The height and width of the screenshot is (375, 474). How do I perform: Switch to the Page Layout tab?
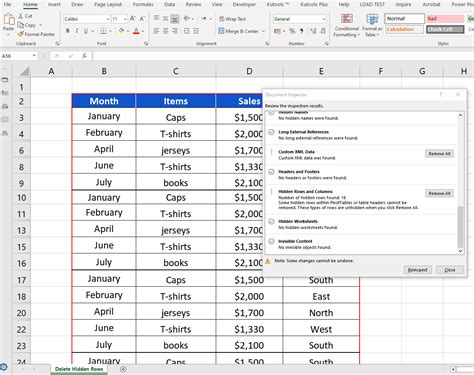pyautogui.click(x=108, y=4)
